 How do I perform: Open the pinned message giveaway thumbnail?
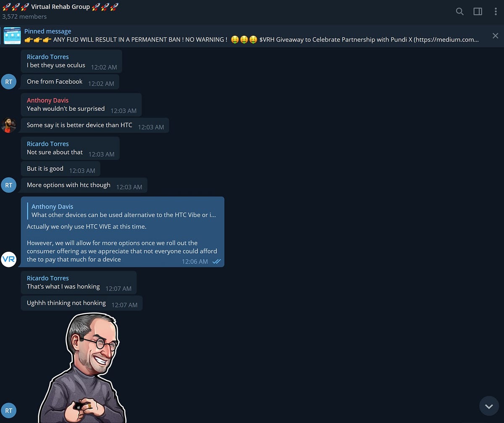click(12, 36)
